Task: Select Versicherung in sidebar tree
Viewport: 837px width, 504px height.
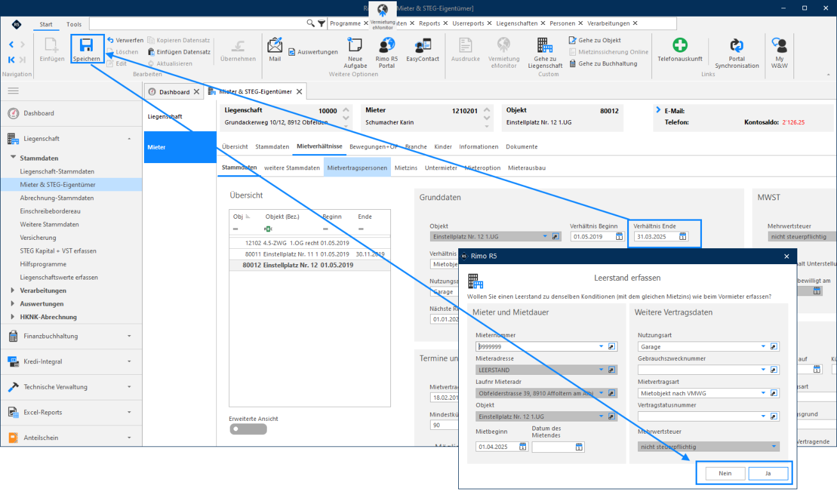Action: [x=38, y=237]
